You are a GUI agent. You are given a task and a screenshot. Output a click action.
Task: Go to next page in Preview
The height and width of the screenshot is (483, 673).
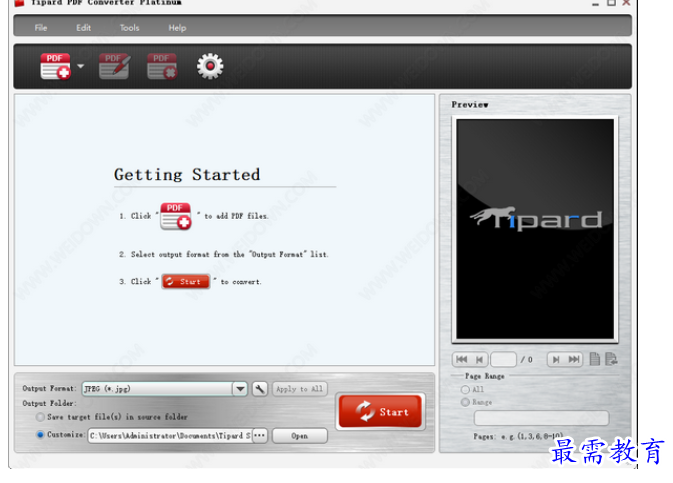pos(556,359)
